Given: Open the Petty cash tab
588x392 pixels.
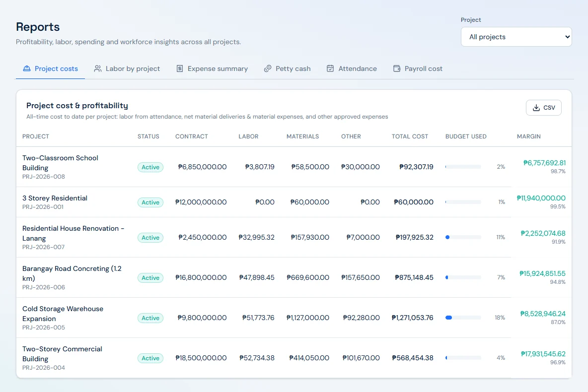Looking at the screenshot, I should (x=287, y=68).
